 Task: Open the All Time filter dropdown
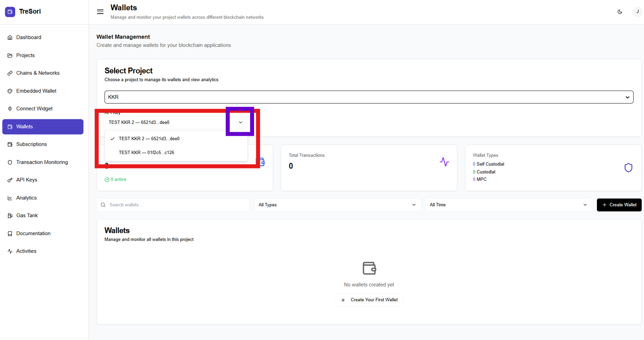coord(508,205)
